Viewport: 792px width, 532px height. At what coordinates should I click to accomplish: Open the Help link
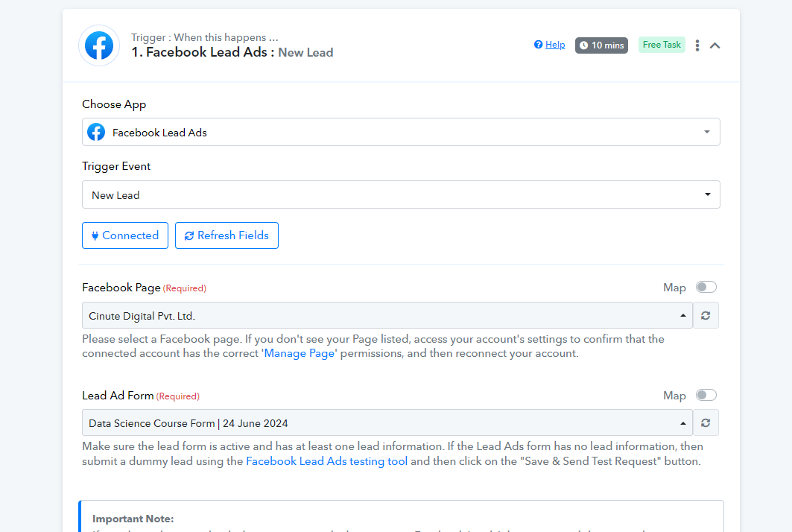(555, 45)
